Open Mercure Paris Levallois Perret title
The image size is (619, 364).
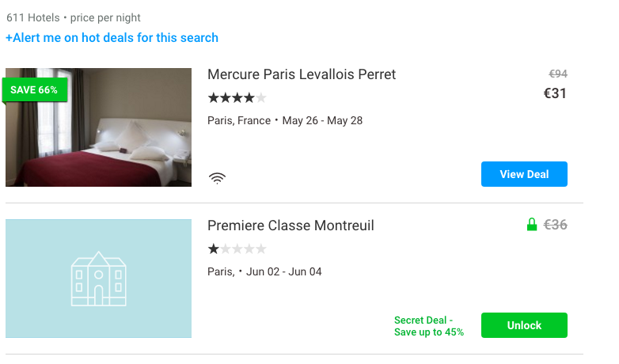[x=302, y=74]
